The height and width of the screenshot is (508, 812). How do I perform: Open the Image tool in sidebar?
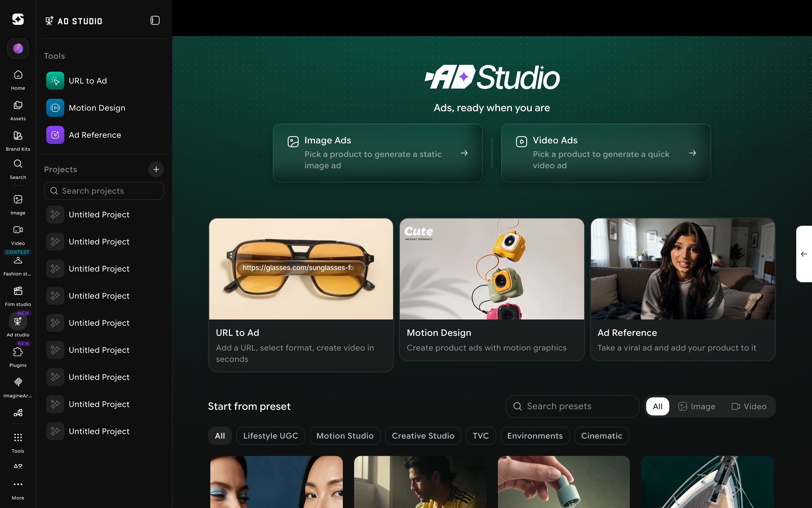click(18, 205)
